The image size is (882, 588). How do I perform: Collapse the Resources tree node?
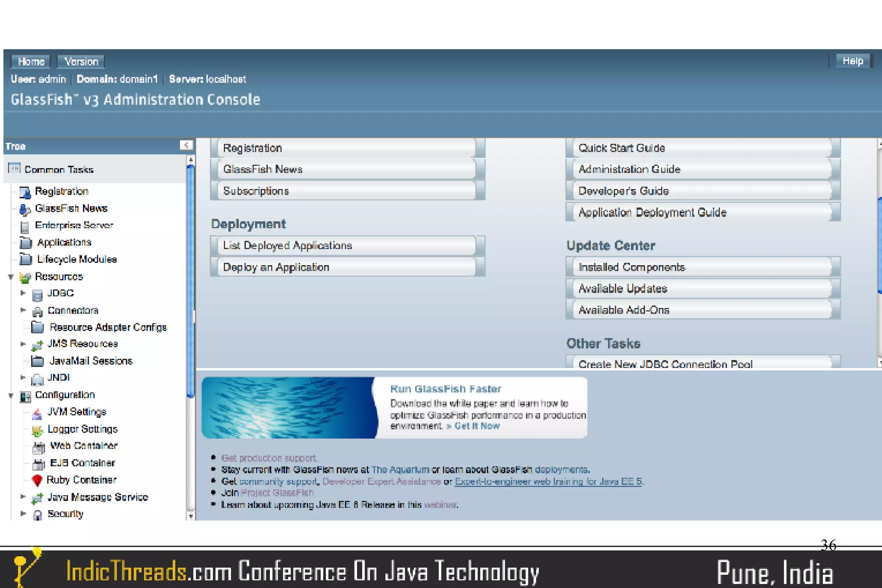click(x=11, y=277)
